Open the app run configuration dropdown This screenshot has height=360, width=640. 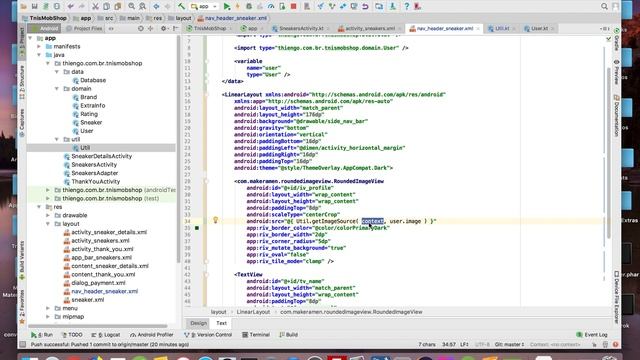click(204, 7)
